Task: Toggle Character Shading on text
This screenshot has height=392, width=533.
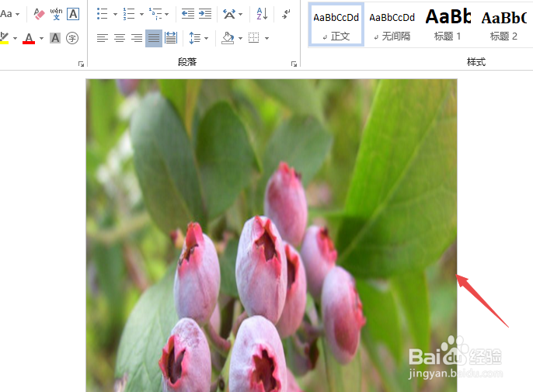Action: 55,38
